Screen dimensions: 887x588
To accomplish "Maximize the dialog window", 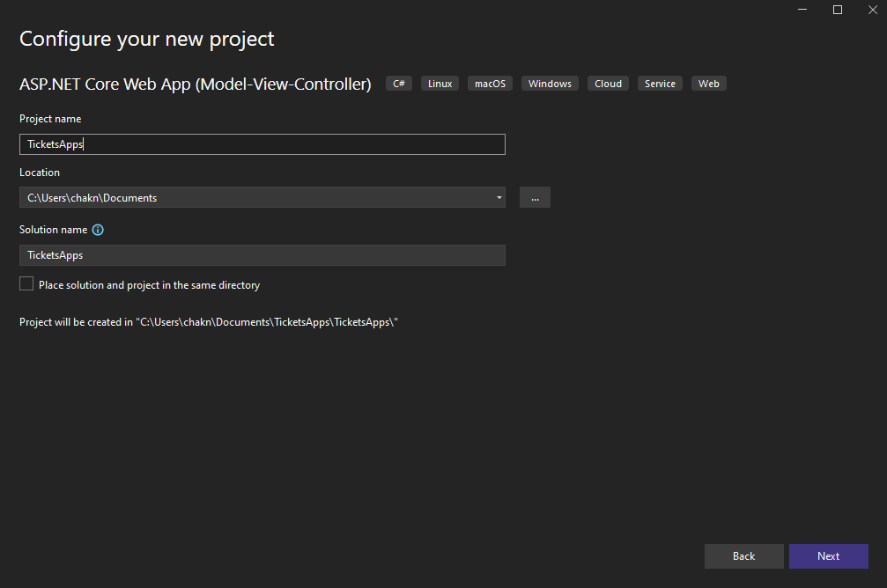I will (838, 10).
